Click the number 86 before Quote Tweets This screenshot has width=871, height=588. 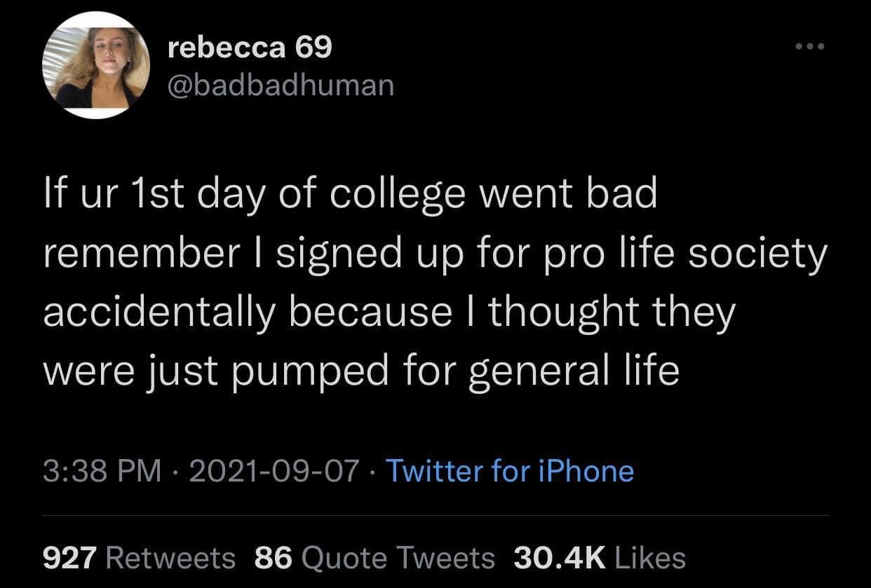[x=273, y=558]
